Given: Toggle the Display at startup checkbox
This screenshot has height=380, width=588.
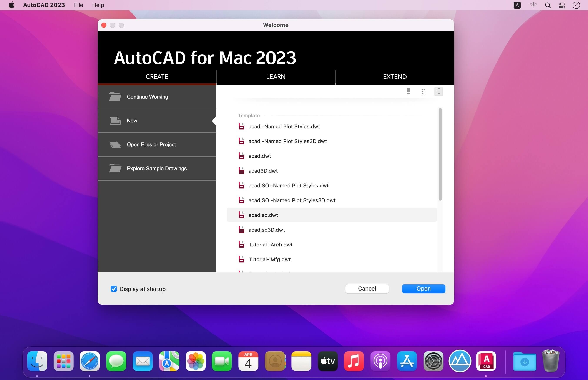Looking at the screenshot, I should pos(114,289).
